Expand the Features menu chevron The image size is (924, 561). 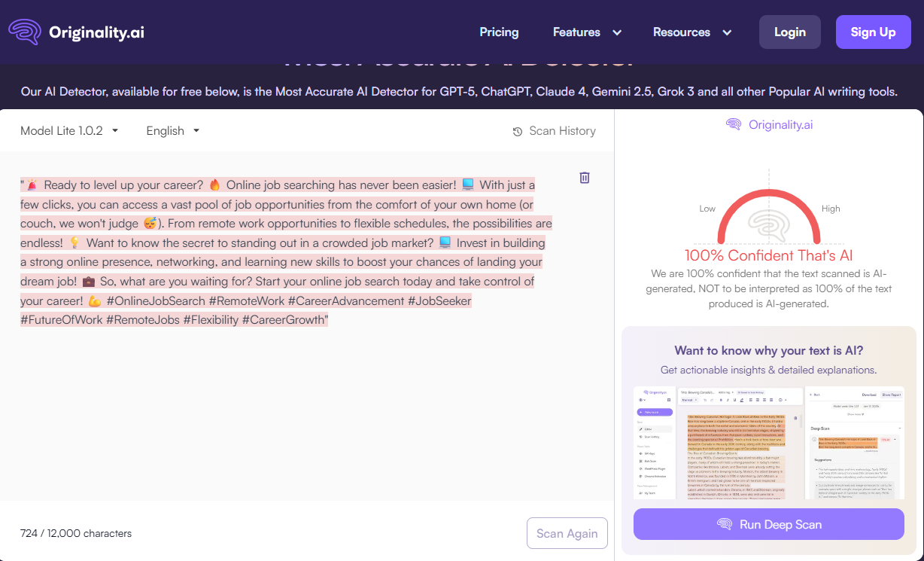(617, 32)
